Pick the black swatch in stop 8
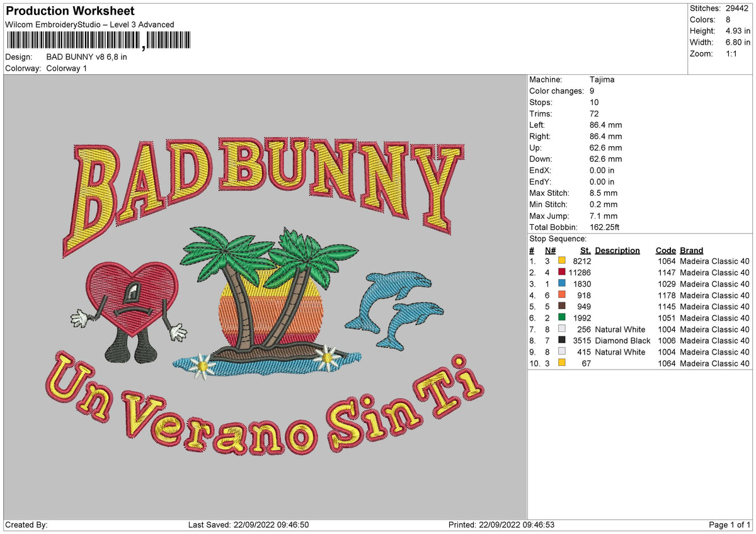Image resolution: width=756 pixels, height=534 pixels. tap(562, 340)
